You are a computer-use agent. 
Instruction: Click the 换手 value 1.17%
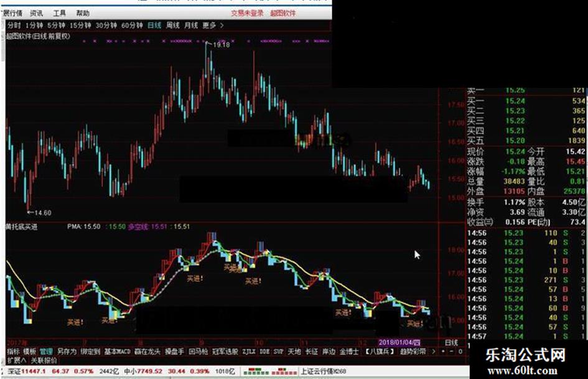click(515, 202)
